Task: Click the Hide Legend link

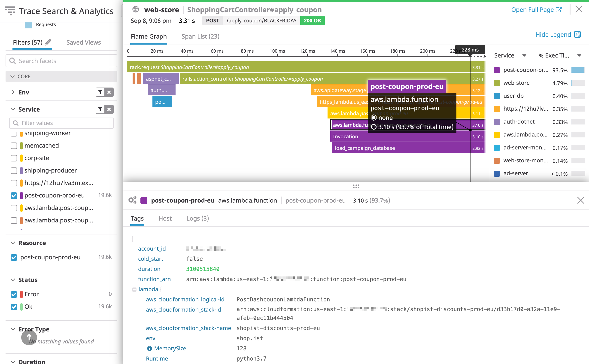Action: coord(553,34)
